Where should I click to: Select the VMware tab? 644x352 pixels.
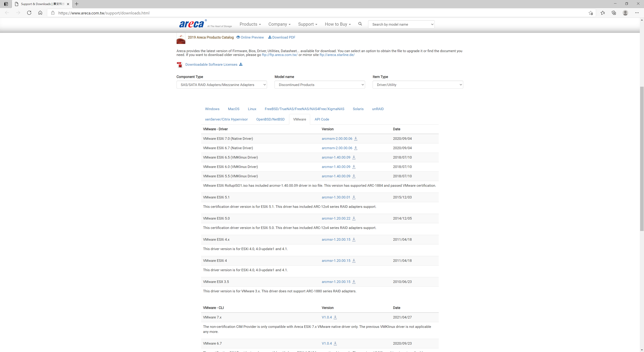tap(300, 119)
